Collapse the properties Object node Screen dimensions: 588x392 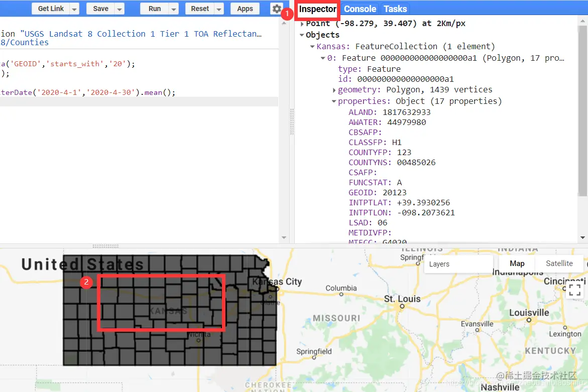(334, 101)
